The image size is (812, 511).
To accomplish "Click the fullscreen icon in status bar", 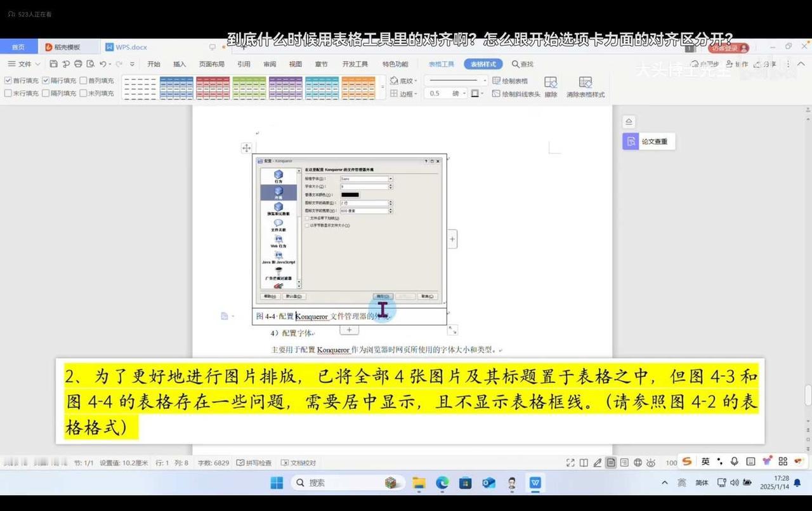I will tap(570, 463).
